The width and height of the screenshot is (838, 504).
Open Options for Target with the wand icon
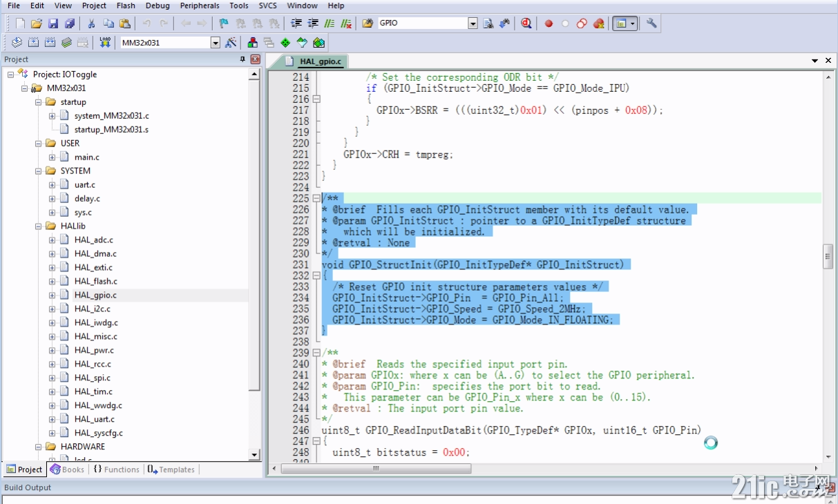coord(231,43)
